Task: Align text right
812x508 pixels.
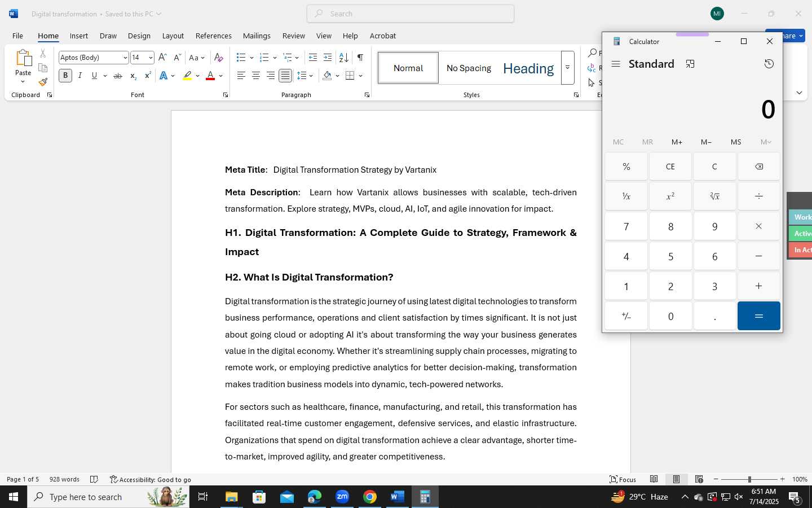Action: click(271, 76)
